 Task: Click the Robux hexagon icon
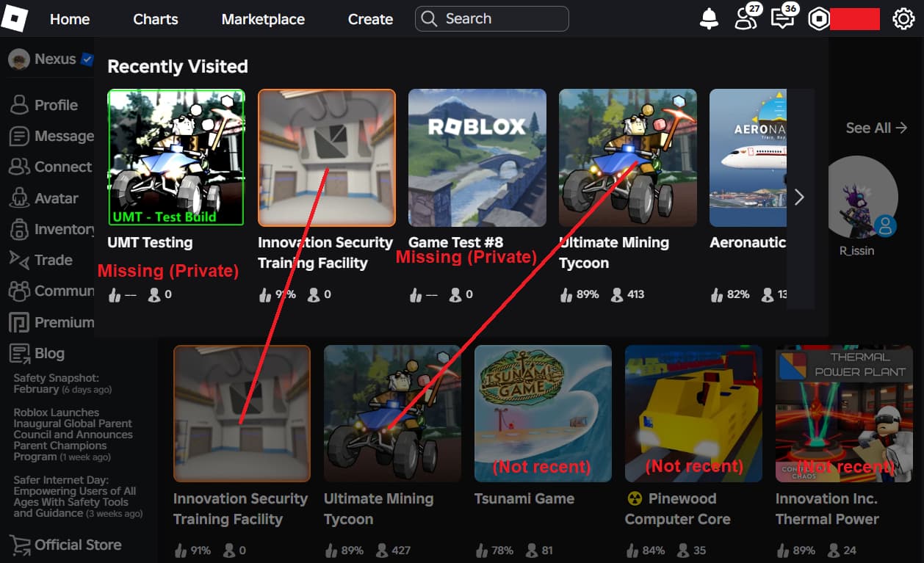[x=818, y=19]
